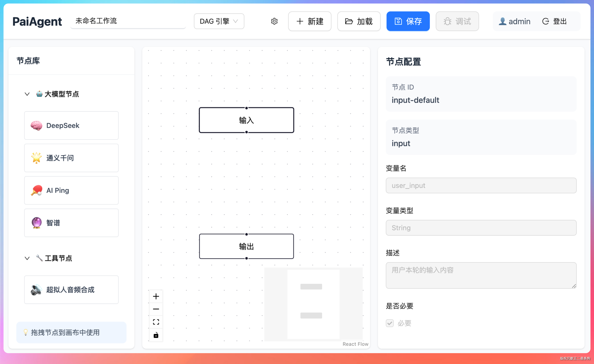Collapse the 工具节点 section

point(27,258)
